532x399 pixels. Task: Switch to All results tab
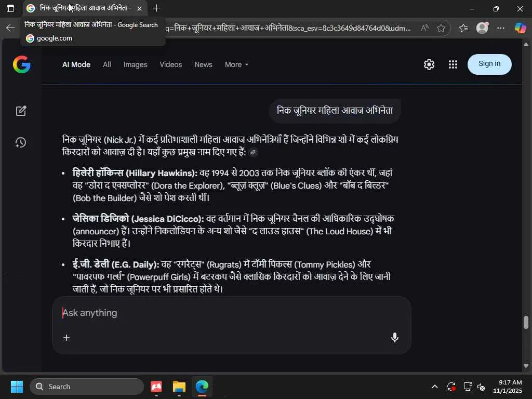pyautogui.click(x=107, y=64)
